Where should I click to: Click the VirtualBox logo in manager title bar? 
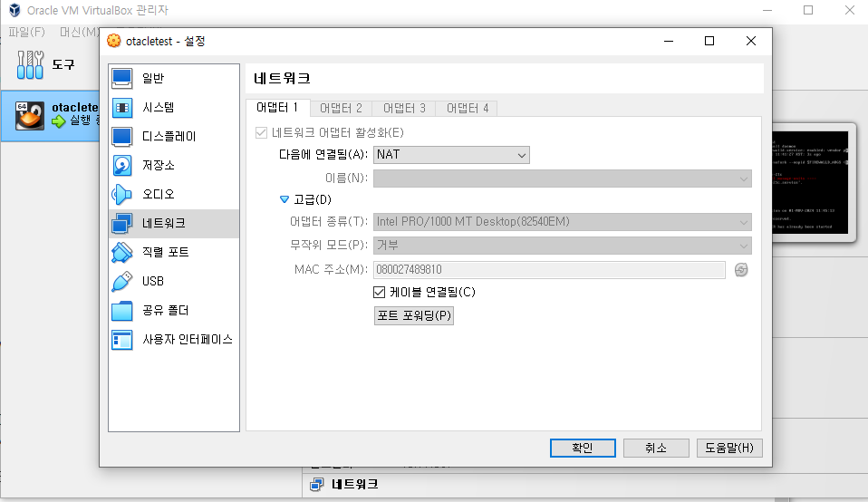point(14,10)
